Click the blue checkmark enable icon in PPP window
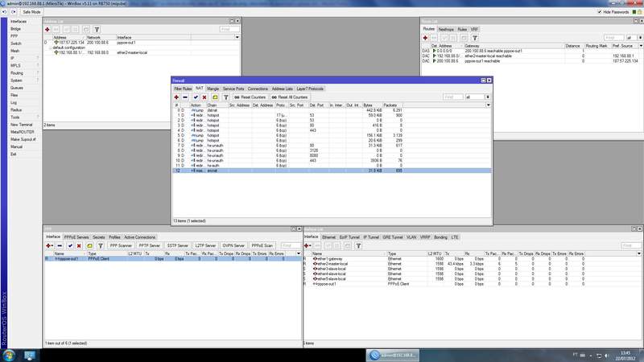Screen dimensions: 644x362 70,245
